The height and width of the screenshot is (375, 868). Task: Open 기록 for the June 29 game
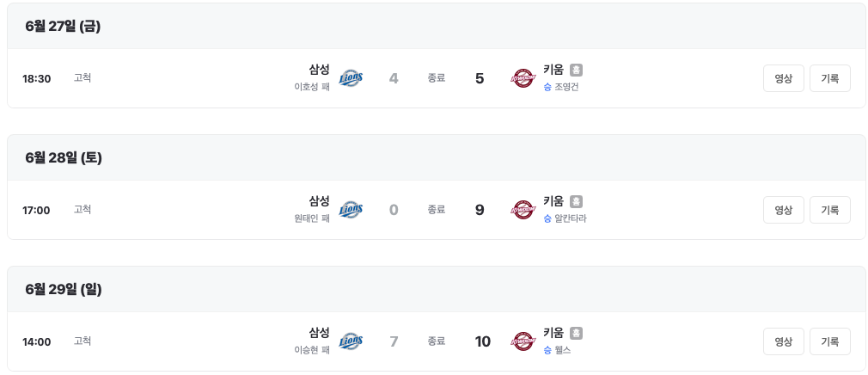pyautogui.click(x=830, y=341)
